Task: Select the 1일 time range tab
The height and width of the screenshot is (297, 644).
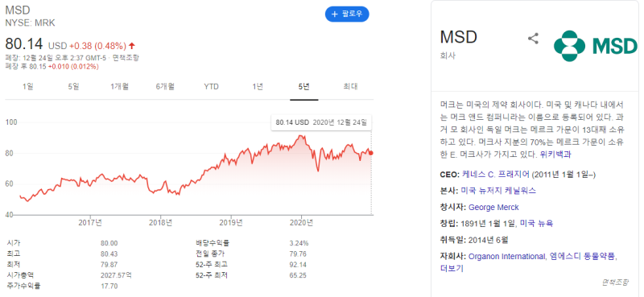Action: pos(28,87)
